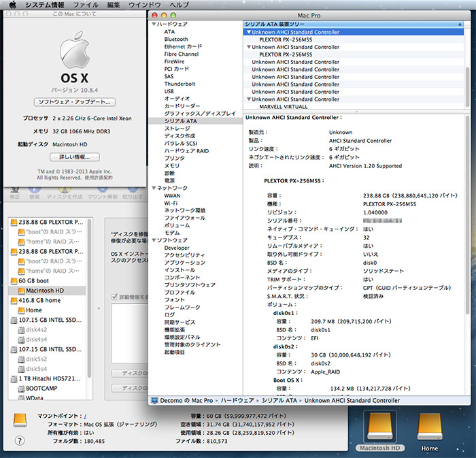This screenshot has height=458, width=476.
Task: Select Wi-Fi under ネットワーク
Action: (171, 203)
